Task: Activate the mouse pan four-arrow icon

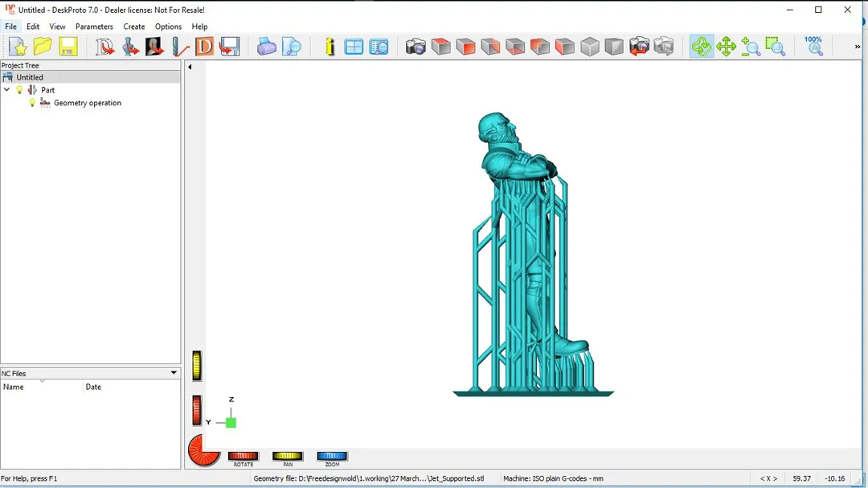Action: (x=726, y=47)
